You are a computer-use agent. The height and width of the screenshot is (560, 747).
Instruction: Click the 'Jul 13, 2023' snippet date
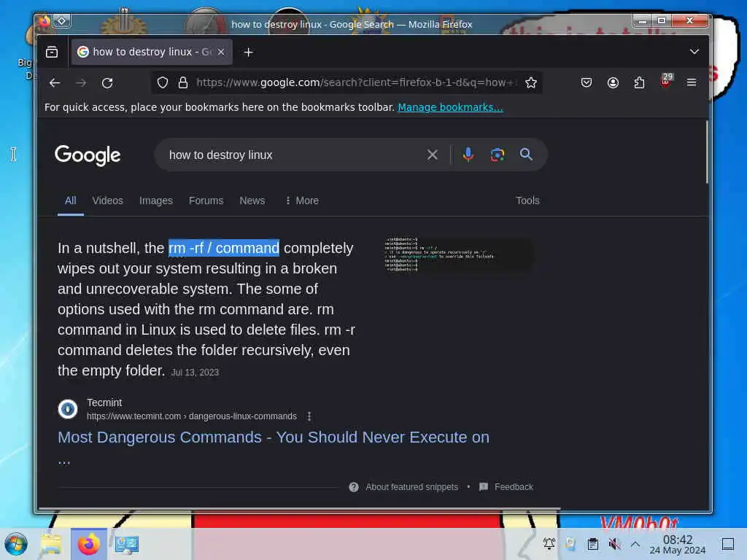195,373
